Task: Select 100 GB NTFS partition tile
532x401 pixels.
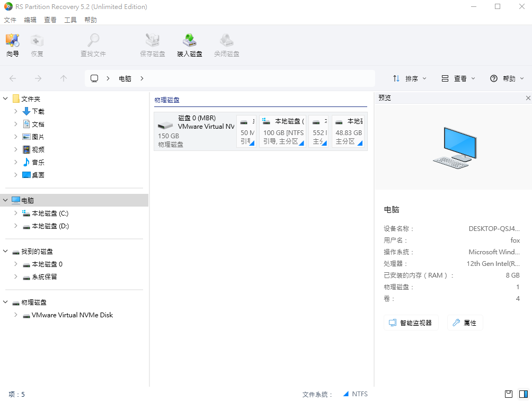Action: click(282, 131)
